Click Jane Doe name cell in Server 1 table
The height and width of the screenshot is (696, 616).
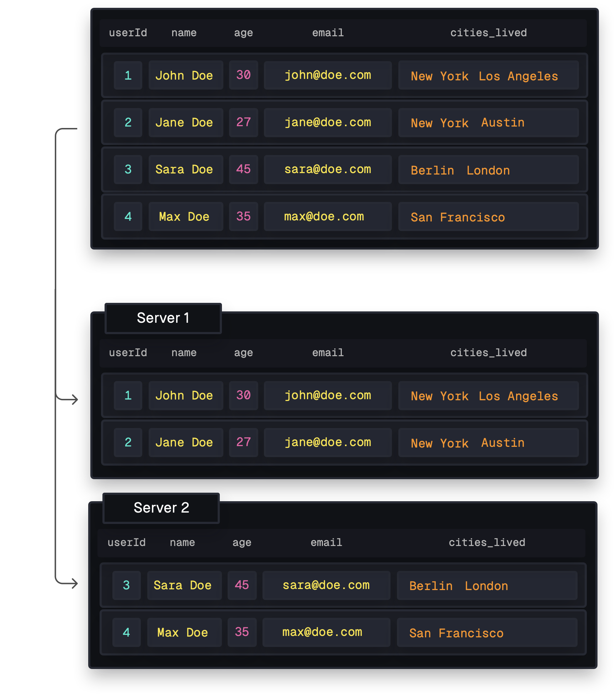click(186, 443)
